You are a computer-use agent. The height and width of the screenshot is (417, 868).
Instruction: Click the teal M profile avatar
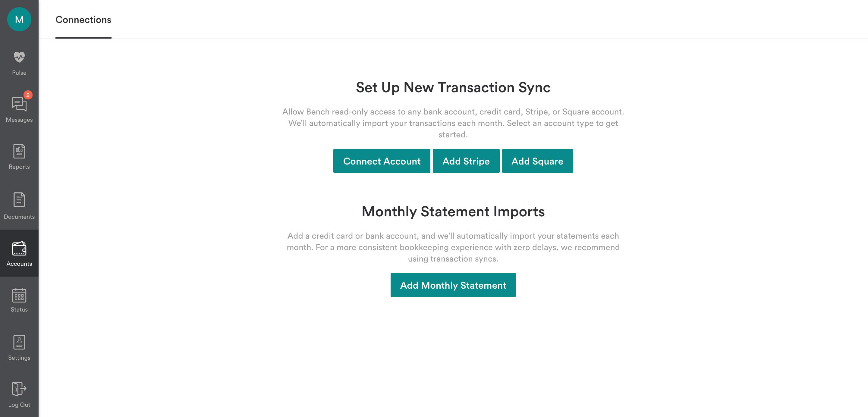[x=19, y=19]
